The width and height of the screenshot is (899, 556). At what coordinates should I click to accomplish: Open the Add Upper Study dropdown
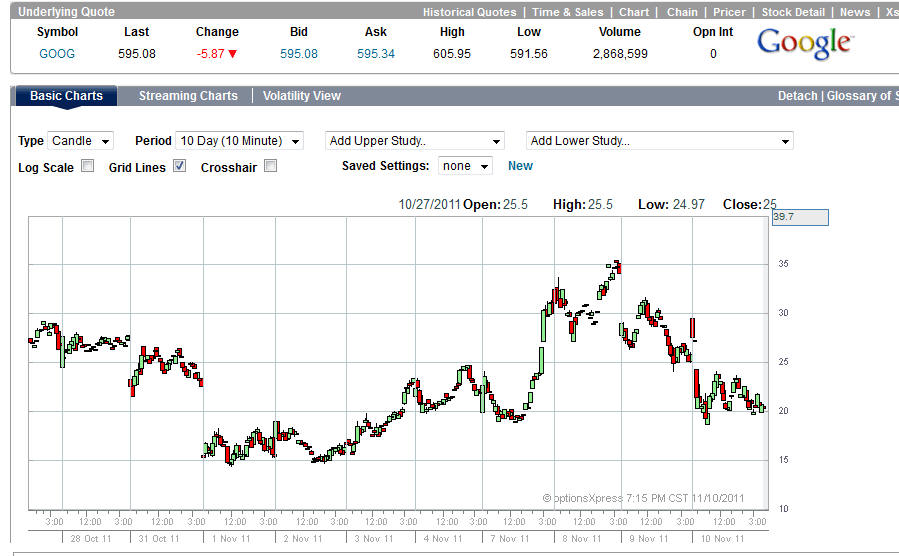coord(414,141)
